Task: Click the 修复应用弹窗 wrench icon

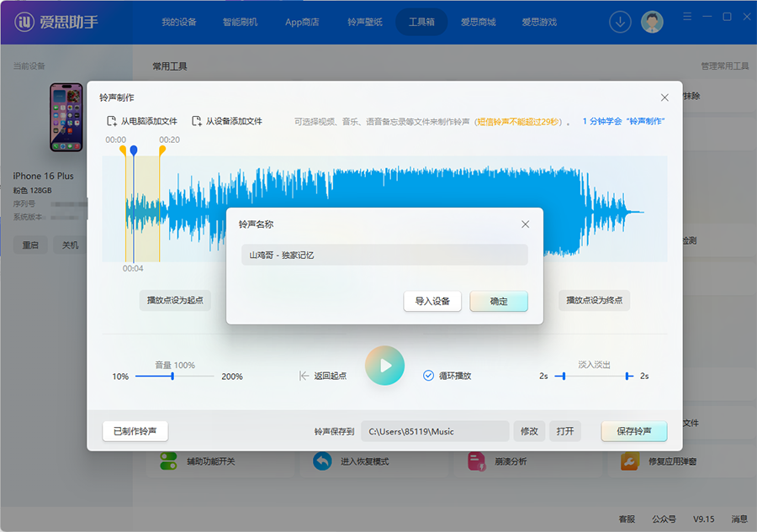Action: 629,461
